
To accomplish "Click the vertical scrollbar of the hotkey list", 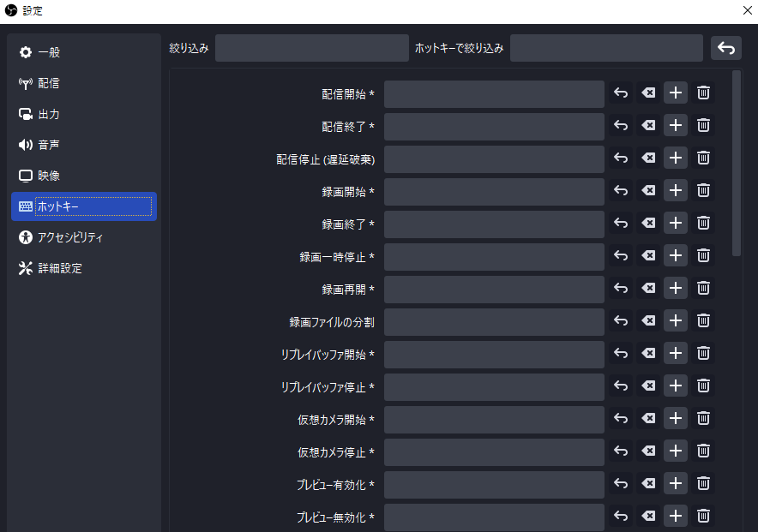I will (x=737, y=163).
